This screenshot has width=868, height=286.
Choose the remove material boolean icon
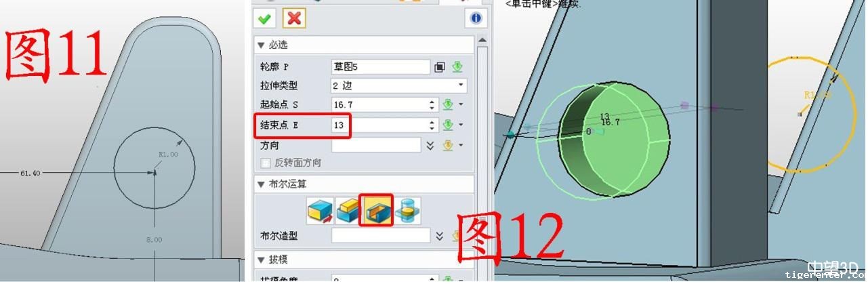[x=377, y=210]
